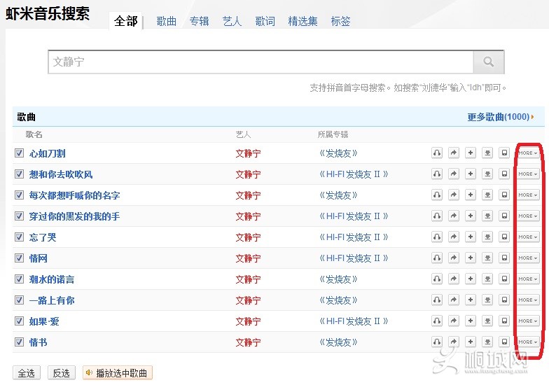Click the share arrow icon for 想和你去吹吹风

tap(454, 174)
